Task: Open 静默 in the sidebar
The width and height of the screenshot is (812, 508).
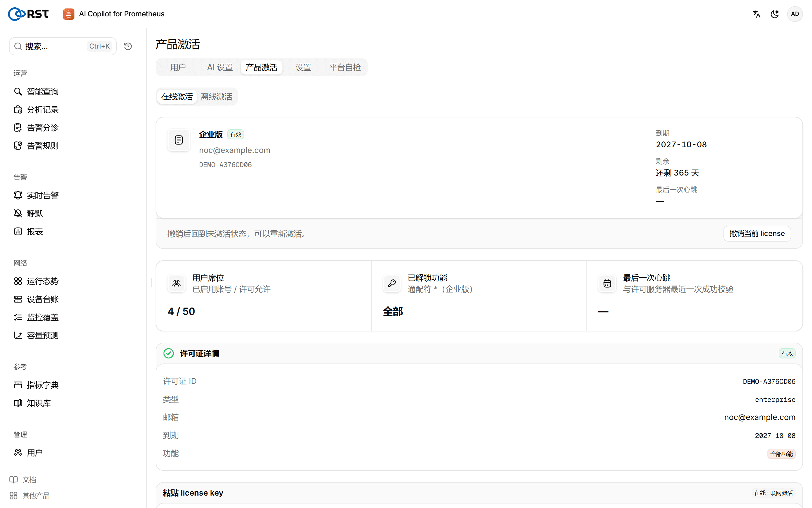Action: (28, 213)
